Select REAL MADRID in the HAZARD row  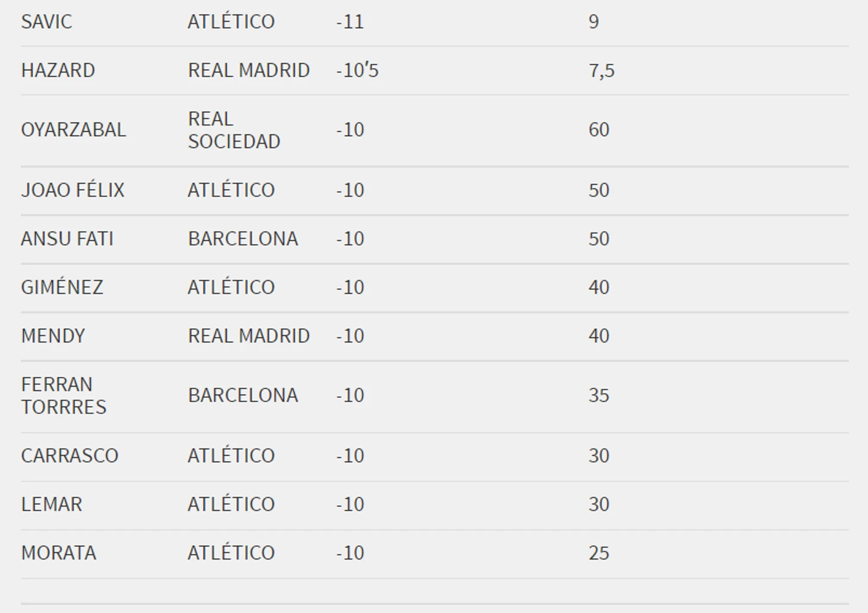coord(249,71)
